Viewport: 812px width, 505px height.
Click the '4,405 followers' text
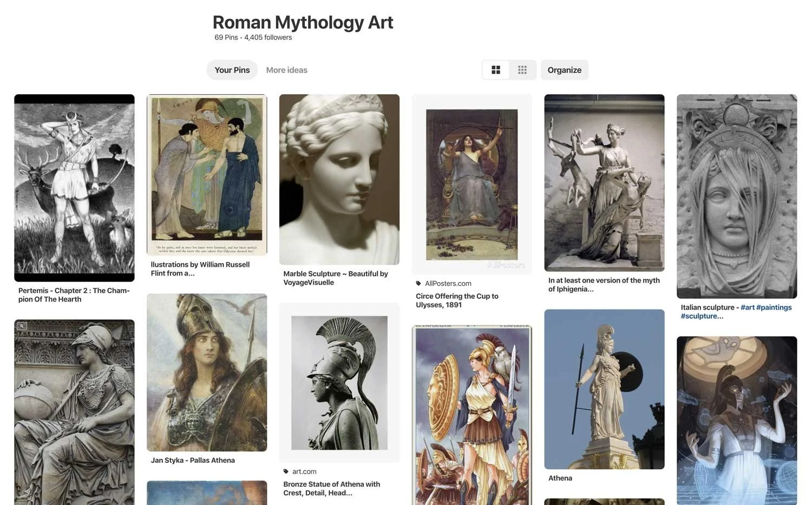pyautogui.click(x=268, y=37)
